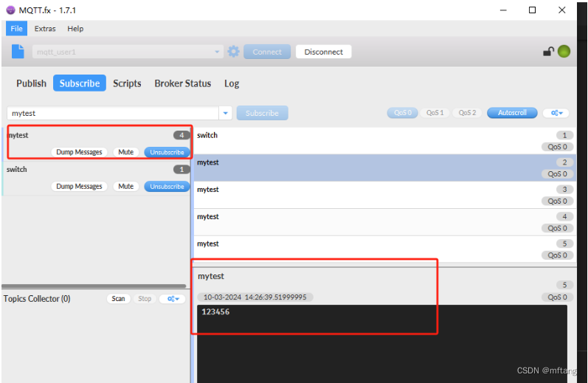Open the Broker Status tab
The image size is (588, 383).
coord(183,83)
